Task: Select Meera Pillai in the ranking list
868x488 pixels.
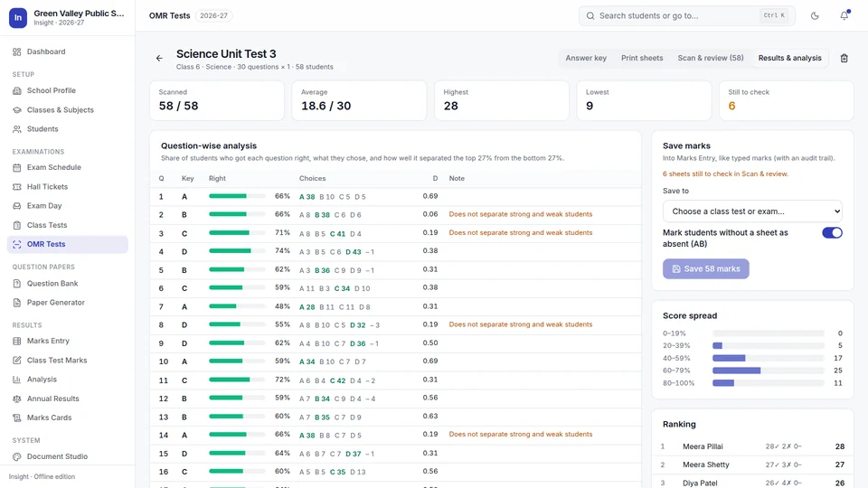Action: (x=752, y=446)
